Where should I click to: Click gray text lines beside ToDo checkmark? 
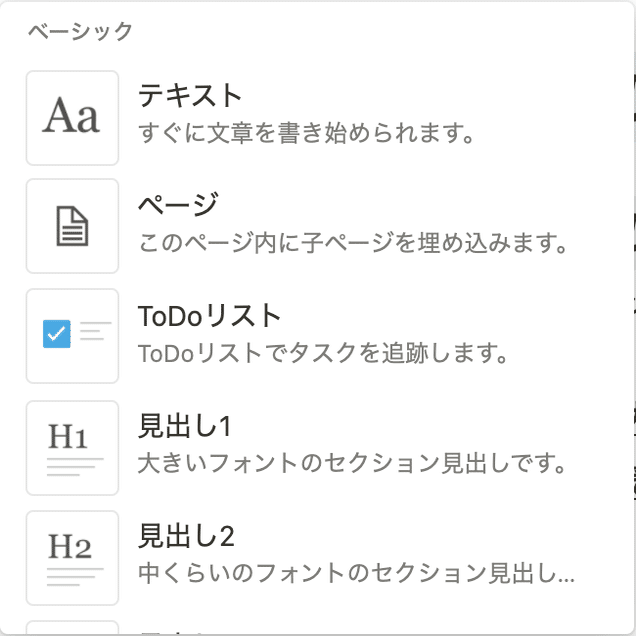94,332
